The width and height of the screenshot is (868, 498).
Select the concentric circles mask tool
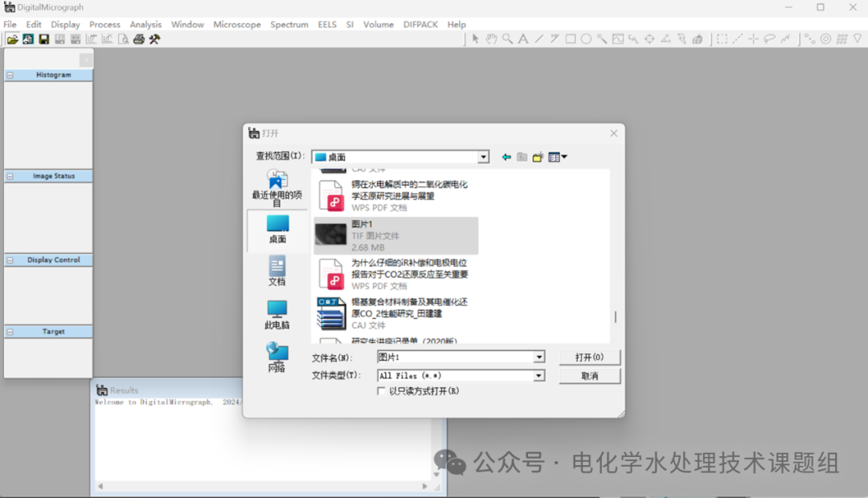[x=826, y=39]
